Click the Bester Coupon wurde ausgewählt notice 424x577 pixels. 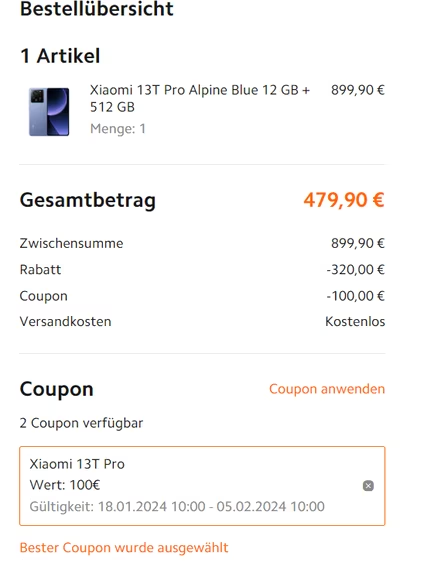(124, 548)
